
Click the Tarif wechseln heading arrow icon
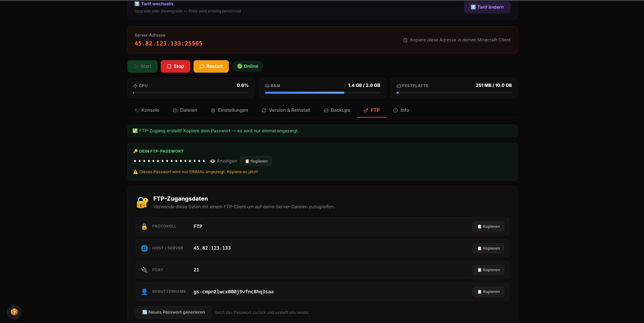coord(137,4)
